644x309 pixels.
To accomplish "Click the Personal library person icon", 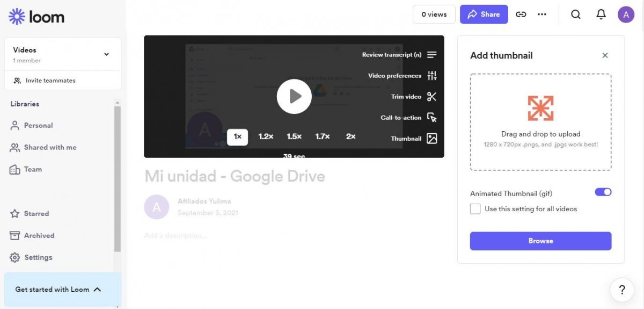I will (x=15, y=125).
